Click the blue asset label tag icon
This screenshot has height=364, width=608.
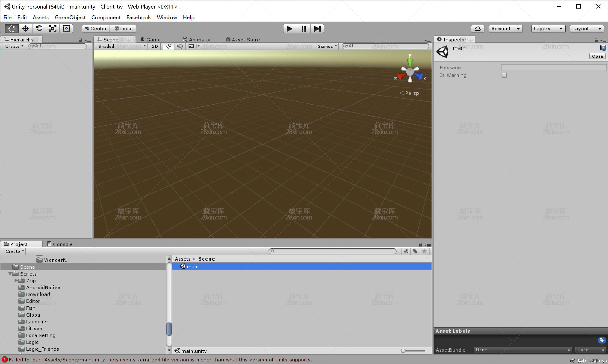click(601, 340)
